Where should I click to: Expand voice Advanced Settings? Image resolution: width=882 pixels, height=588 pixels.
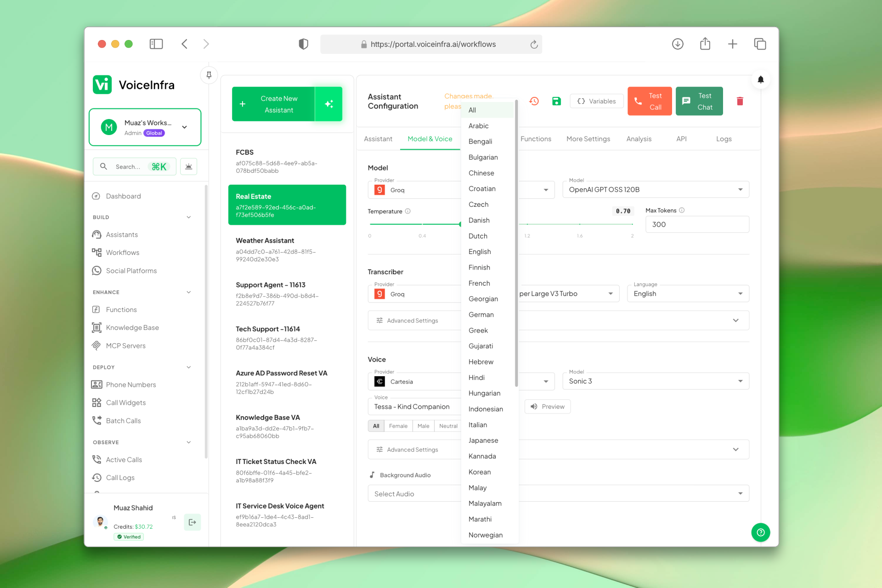(558, 450)
